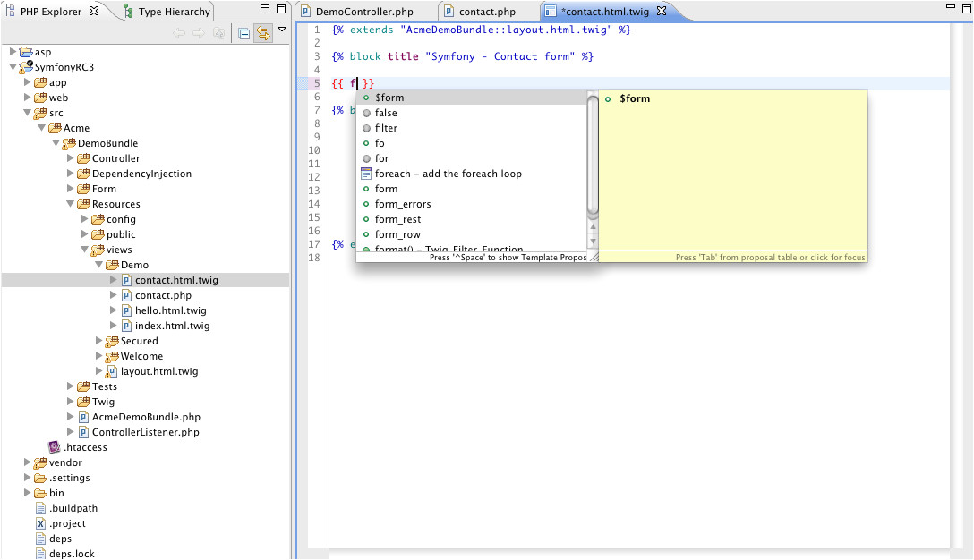Click the public folder icon
The height and width of the screenshot is (560, 974).
coord(98,234)
